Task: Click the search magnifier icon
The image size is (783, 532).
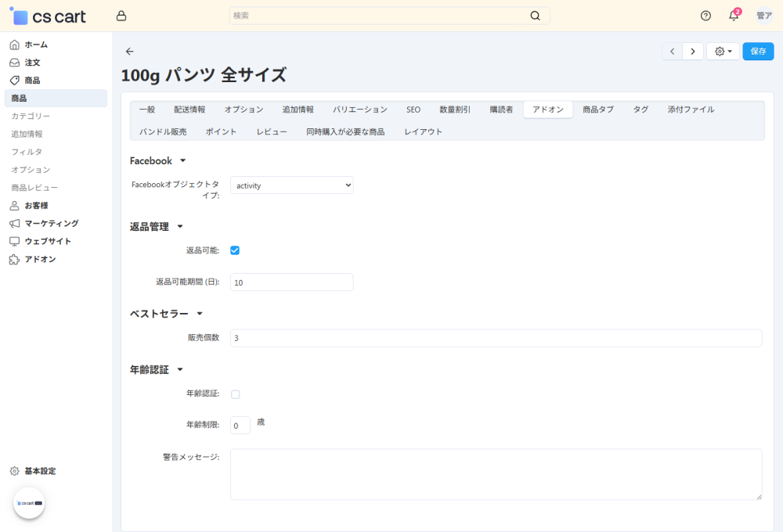Action: (536, 16)
